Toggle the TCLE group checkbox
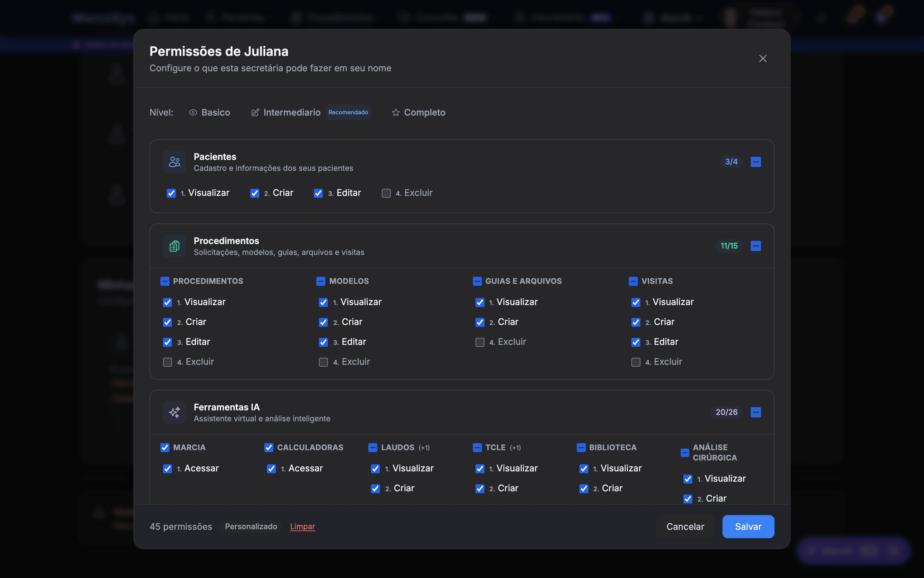924x578 pixels. pos(477,448)
